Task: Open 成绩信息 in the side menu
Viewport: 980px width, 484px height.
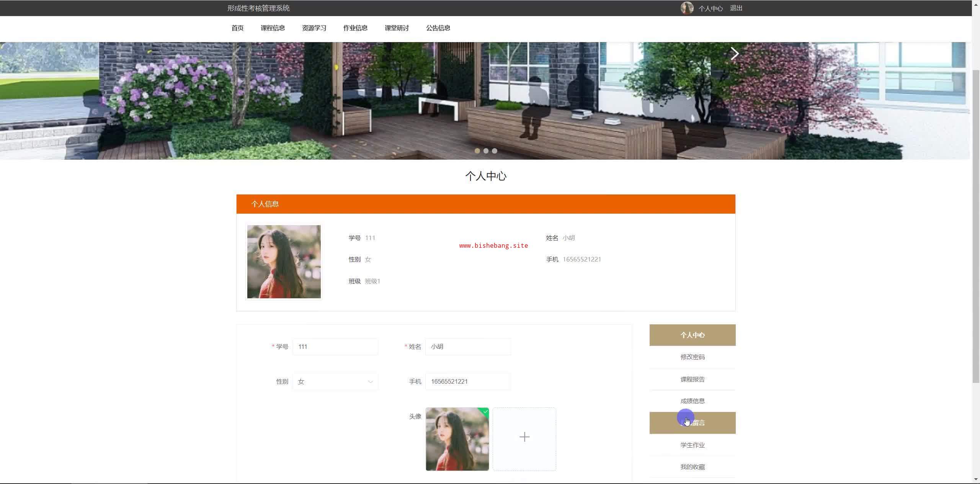Action: (692, 401)
